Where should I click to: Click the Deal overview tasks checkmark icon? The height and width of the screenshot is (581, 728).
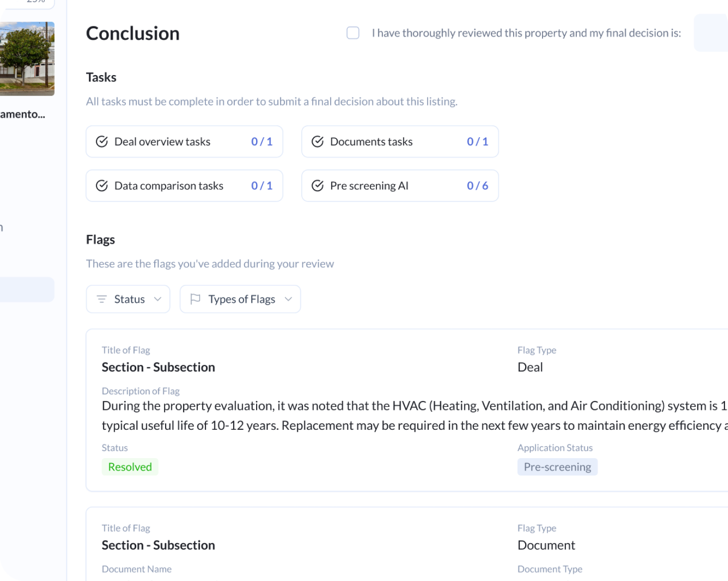101,142
